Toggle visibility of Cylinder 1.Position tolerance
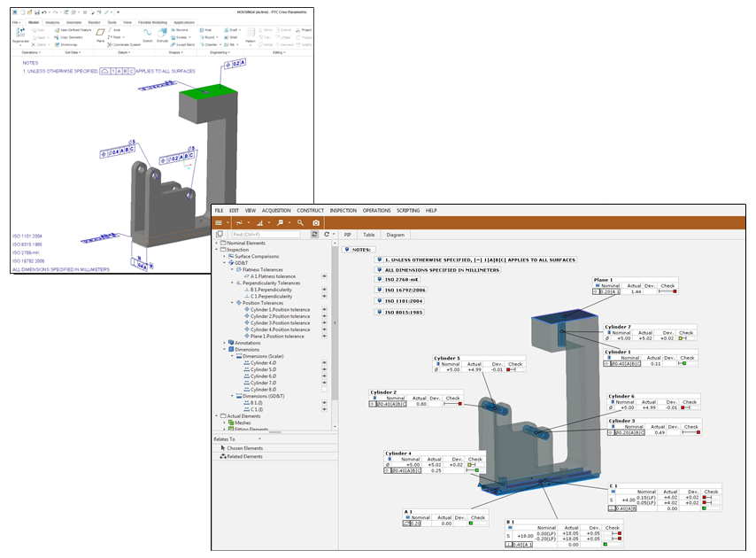Image resolution: width=756 pixels, height=558 pixels. [324, 310]
